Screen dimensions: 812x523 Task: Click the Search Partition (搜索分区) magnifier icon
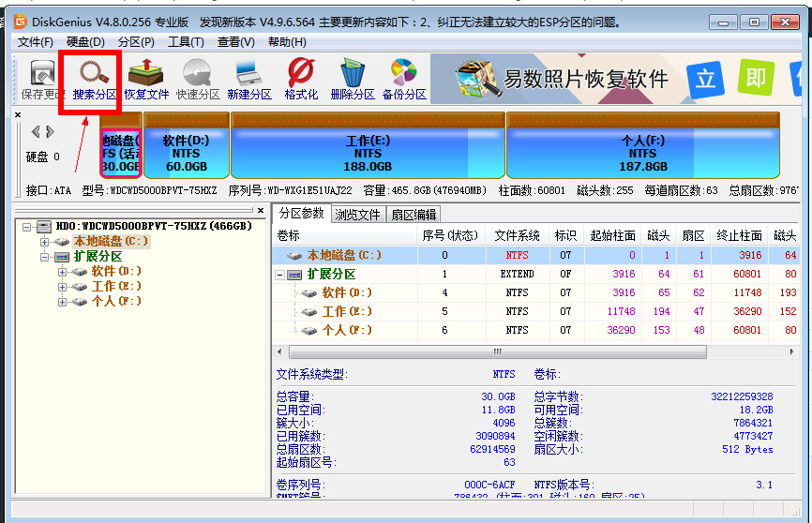tap(95, 80)
